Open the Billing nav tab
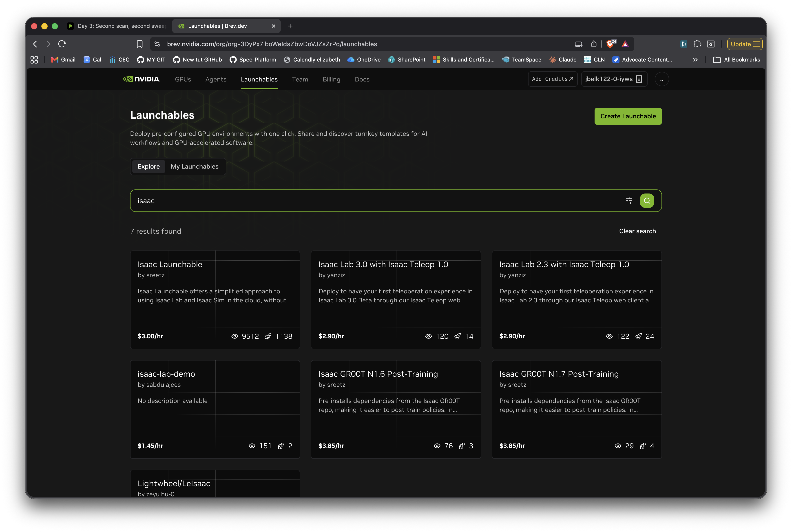792x532 pixels. coord(331,79)
